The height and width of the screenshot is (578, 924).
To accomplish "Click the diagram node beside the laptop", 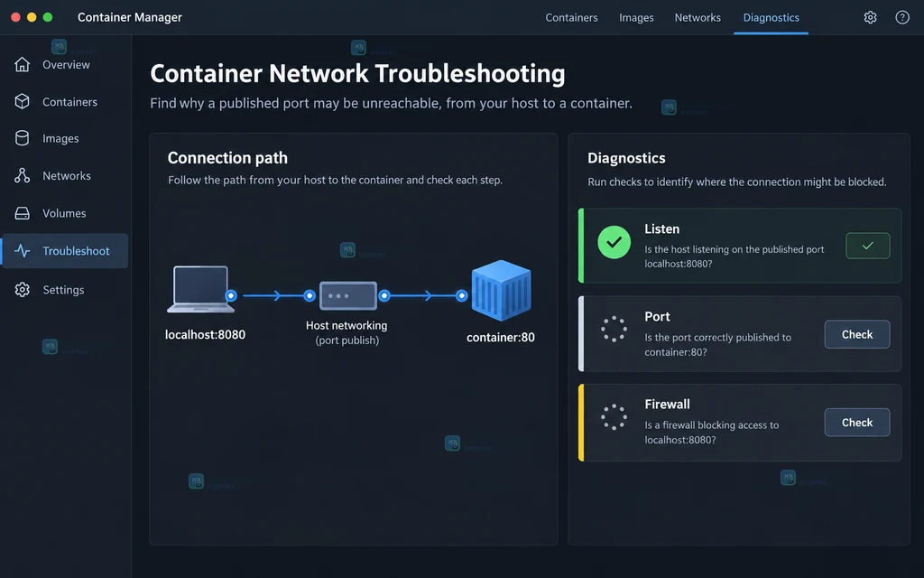I will [x=231, y=295].
